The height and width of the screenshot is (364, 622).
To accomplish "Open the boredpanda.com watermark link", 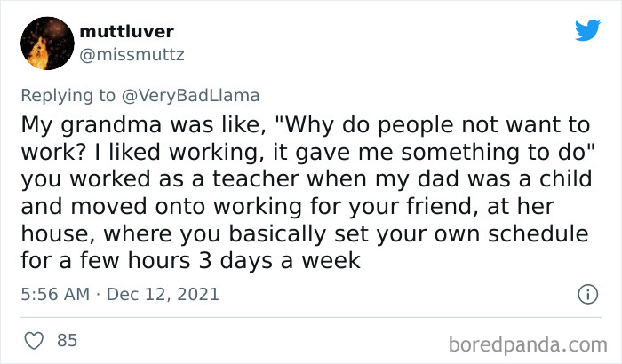I will tap(528, 344).
